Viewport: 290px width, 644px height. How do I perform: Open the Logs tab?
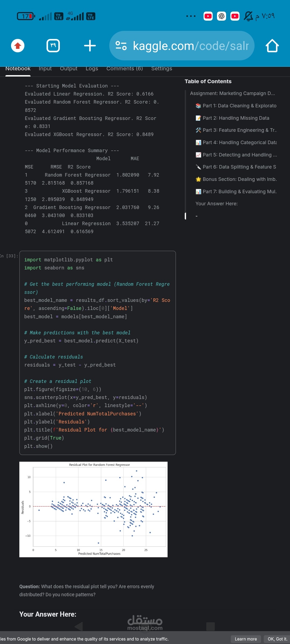[92, 69]
